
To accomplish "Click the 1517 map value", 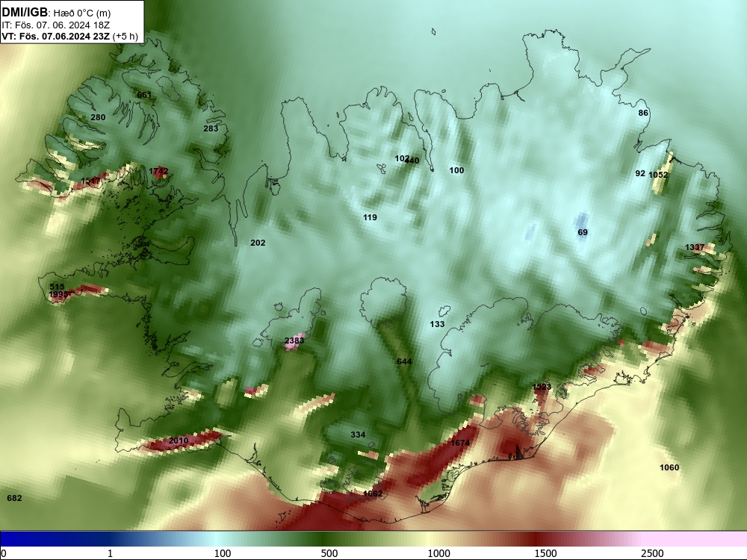I will point(90,181).
